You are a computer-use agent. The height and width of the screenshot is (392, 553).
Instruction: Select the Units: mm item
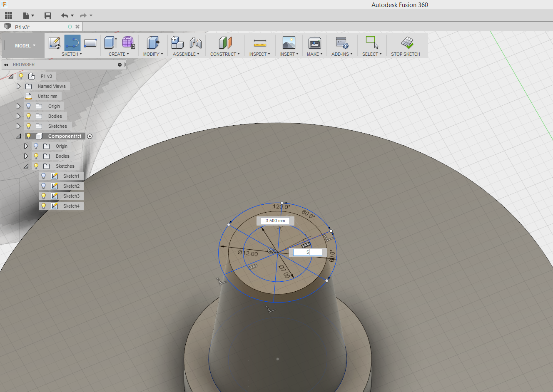47,96
